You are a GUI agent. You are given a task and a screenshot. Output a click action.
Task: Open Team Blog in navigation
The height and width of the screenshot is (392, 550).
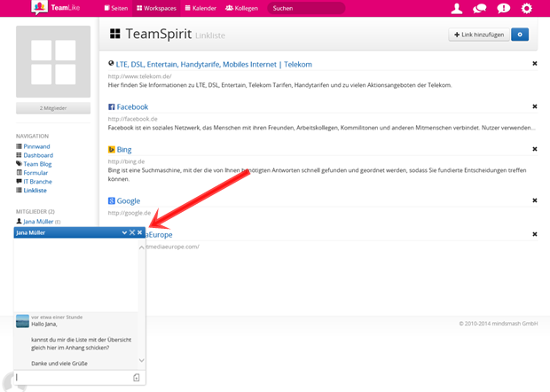tap(37, 164)
